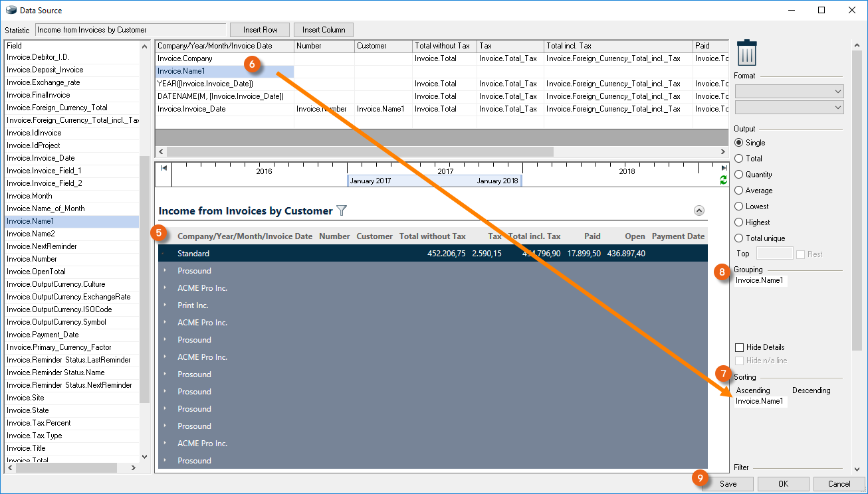Image resolution: width=868 pixels, height=494 pixels.
Task: Click the Save button
Action: pos(728,484)
